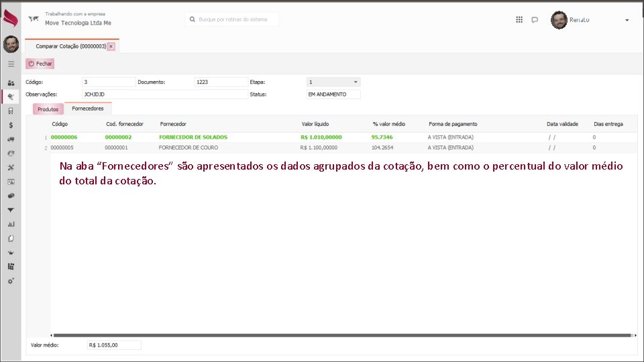The image size is (644, 362).
Task: Sort by Cod. fornecedor column header
Action: tap(125, 124)
